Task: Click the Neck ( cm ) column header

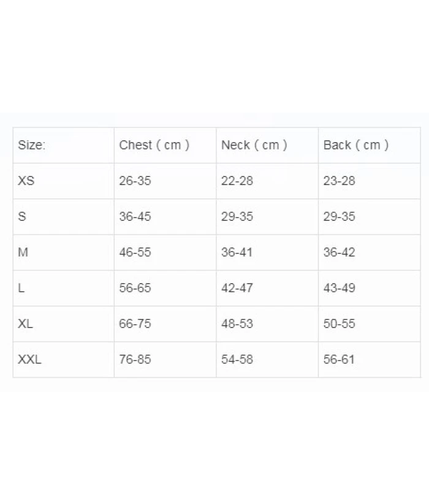Action: 254,145
